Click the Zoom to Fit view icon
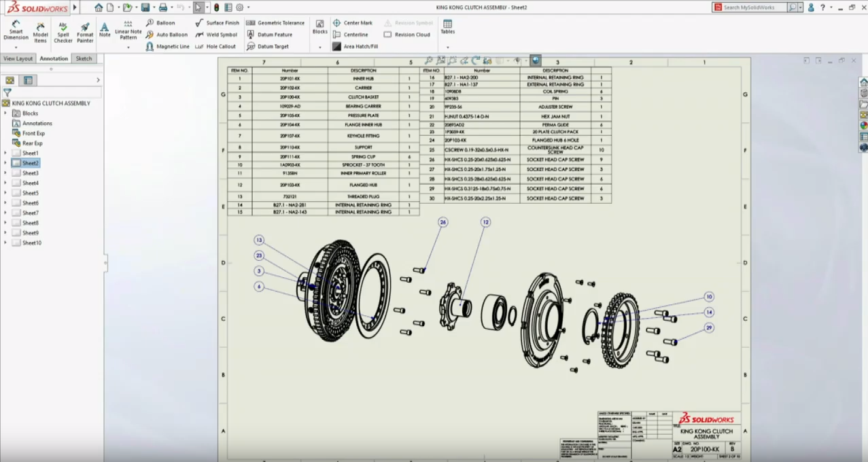The width and height of the screenshot is (868, 462). pyautogui.click(x=428, y=60)
